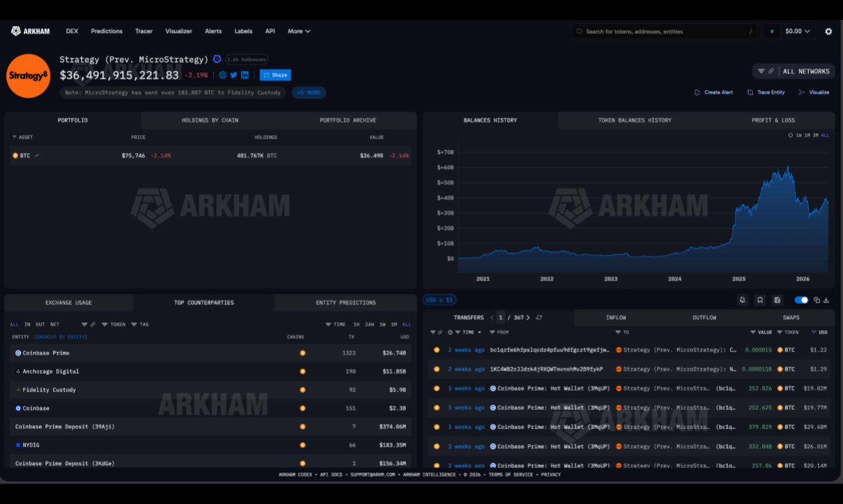The width and height of the screenshot is (843, 504).
Task: Click the balances history chart clock icon
Action: pos(791,135)
